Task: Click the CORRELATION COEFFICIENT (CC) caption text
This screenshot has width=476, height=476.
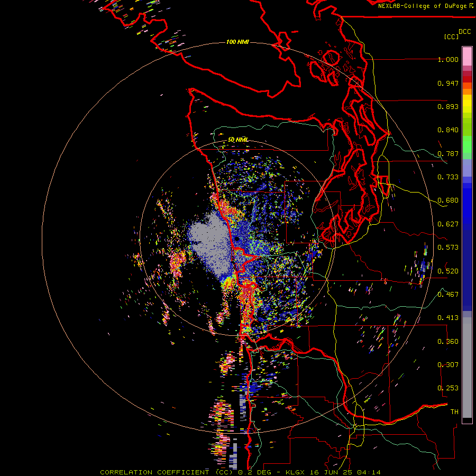Action: pos(167,472)
